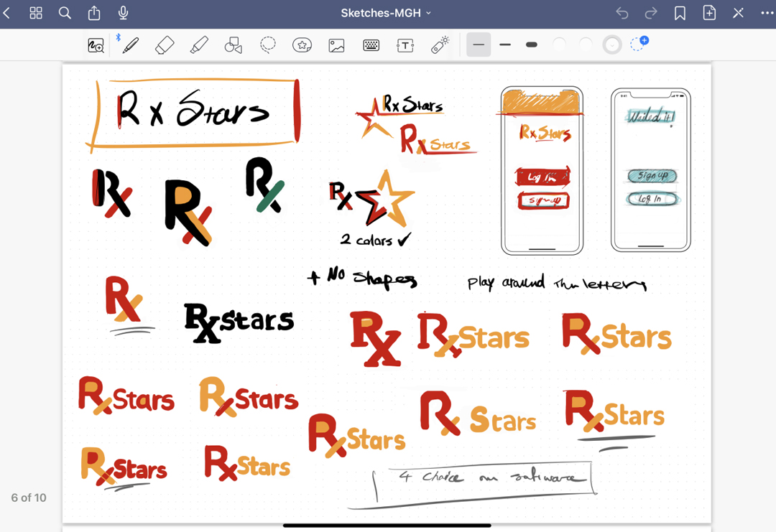Activate the laser pointer tool
Viewport: 776px width, 532px height.
(x=440, y=45)
